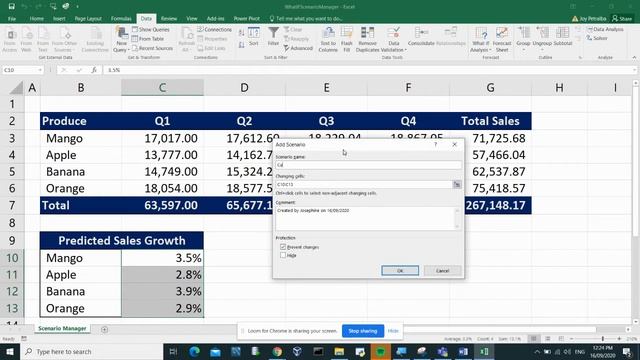Click the Tell me what you want search box

[x=305, y=18]
